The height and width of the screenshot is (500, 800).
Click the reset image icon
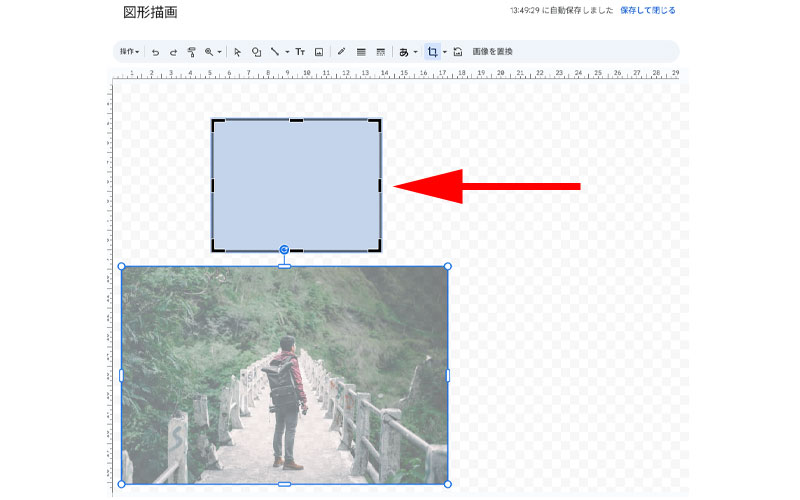point(458,52)
